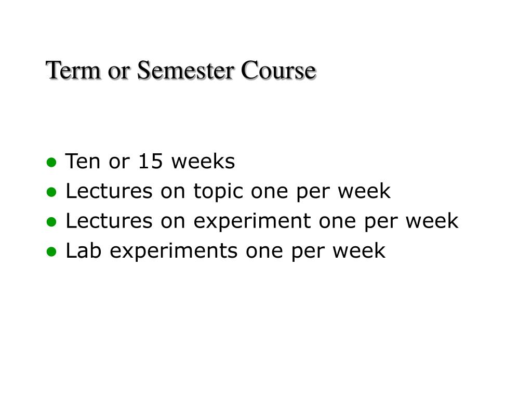Click the number '15' in first bullet
Screen dimensions: 532x399
150,161
